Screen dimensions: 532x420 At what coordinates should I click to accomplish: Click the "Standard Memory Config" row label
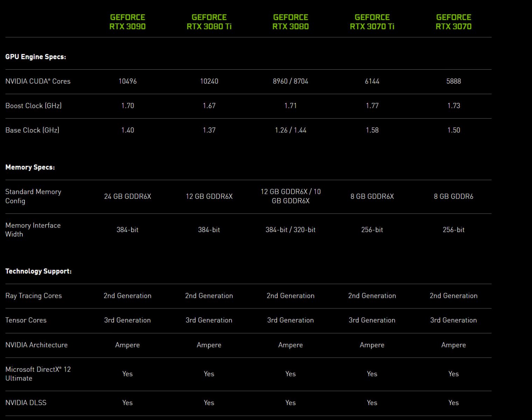pyautogui.click(x=33, y=196)
